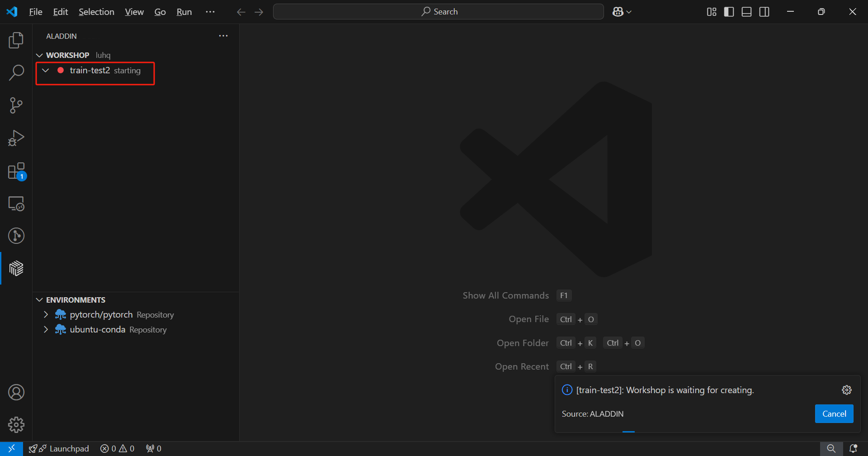Viewport: 868px width, 456px height.
Task: Toggle the bottom Panel visibility
Action: (746, 12)
